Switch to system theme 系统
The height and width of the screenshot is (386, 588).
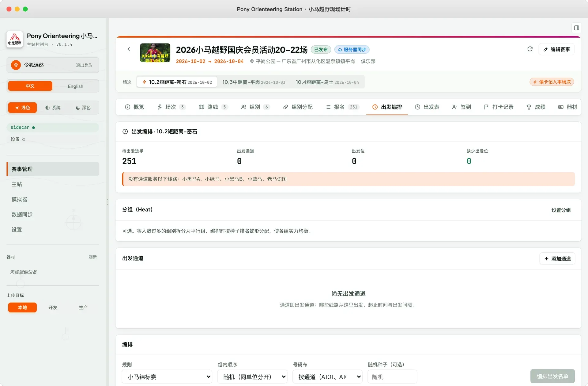53,108
